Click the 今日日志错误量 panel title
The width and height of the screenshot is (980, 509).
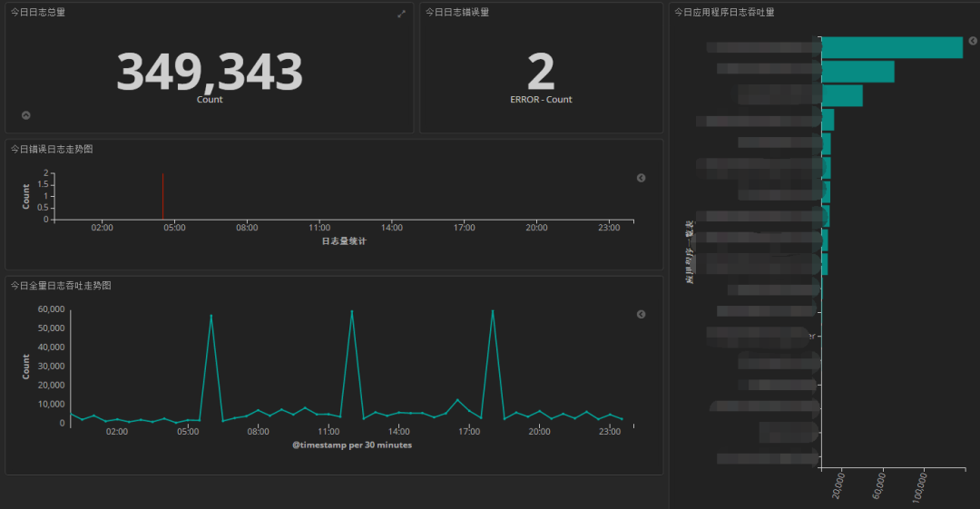pos(456,12)
